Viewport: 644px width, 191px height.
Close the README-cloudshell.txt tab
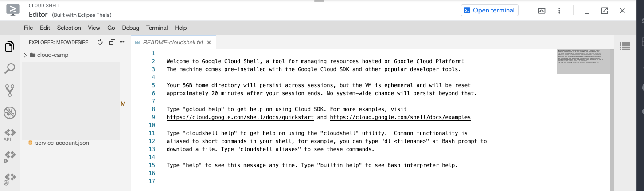[209, 43]
